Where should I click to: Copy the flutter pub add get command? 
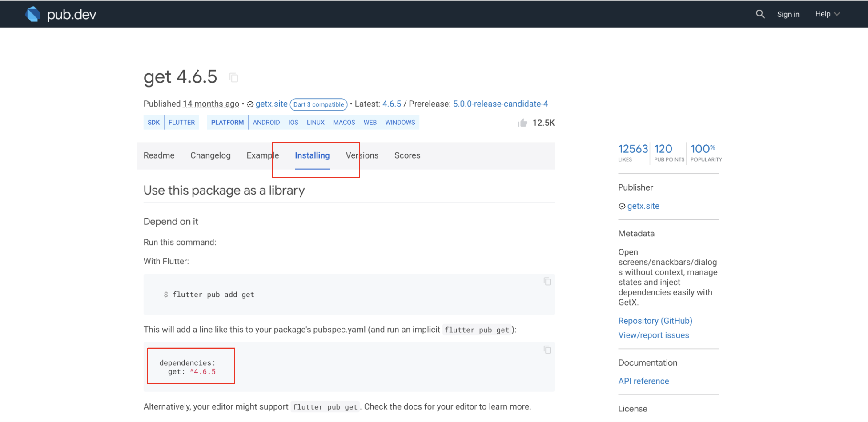point(547,281)
